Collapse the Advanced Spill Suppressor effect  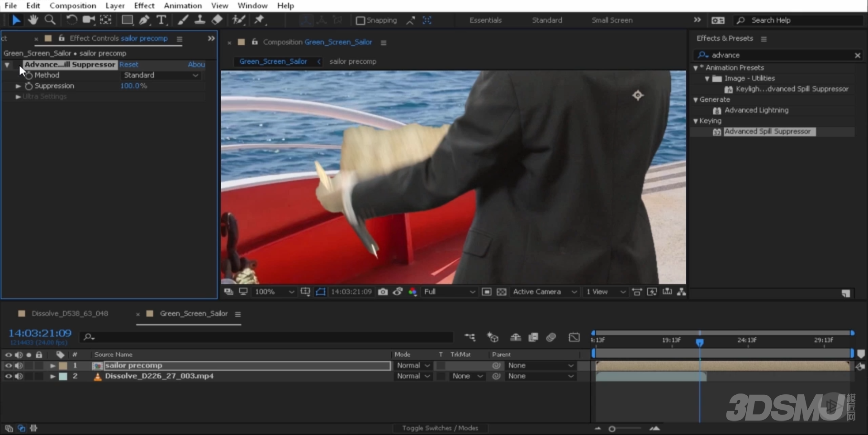coord(7,65)
